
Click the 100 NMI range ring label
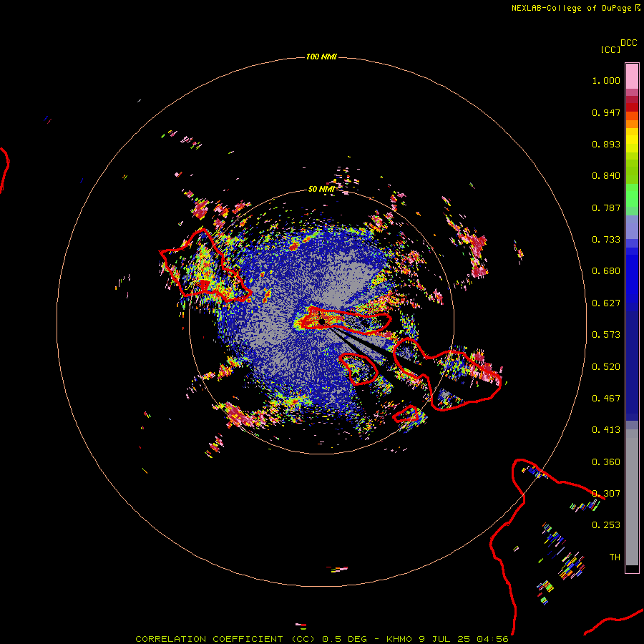321,57
